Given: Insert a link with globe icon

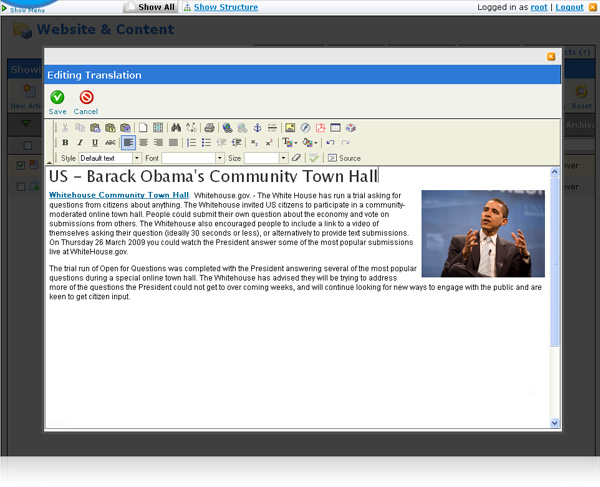Looking at the screenshot, I should [x=227, y=127].
